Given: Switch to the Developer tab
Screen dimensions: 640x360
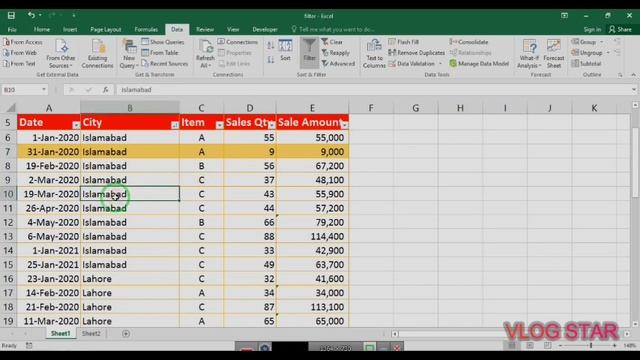Looking at the screenshot, I should [x=265, y=29].
